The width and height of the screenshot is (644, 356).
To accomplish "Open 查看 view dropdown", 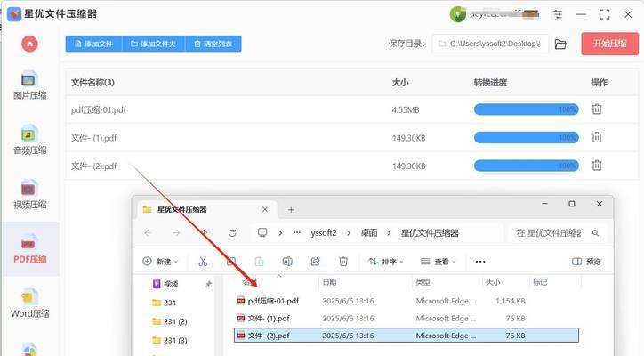I will tap(439, 262).
